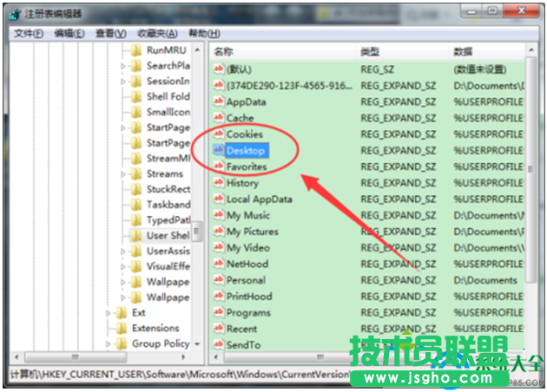
Task: Click tree pane vertical scroll up arrow
Action: pos(197,49)
